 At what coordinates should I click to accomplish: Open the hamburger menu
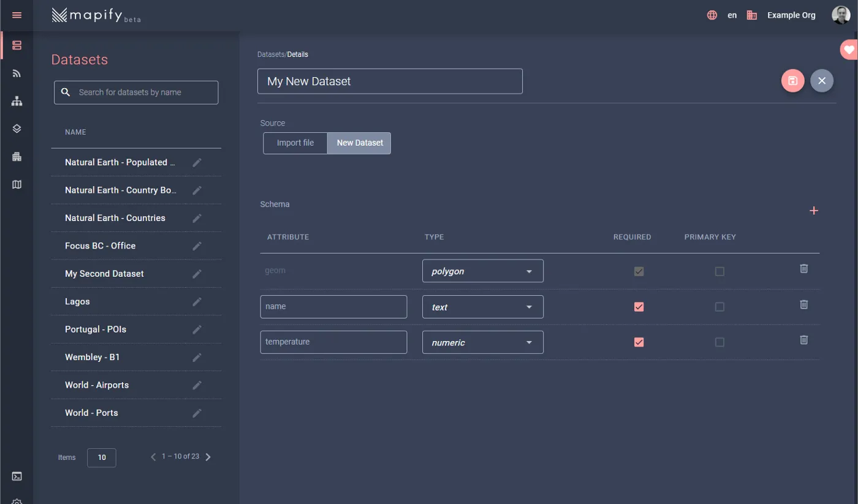17,15
